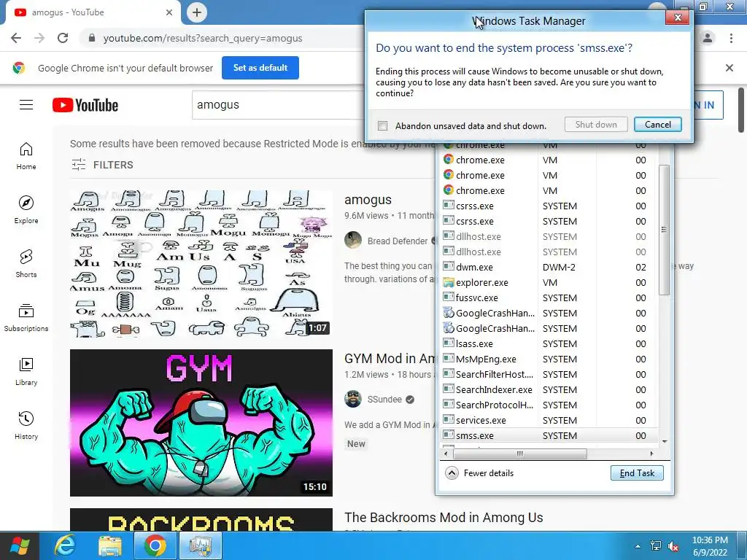This screenshot has height=560, width=747.
Task: Open the Chrome profile avatar
Action: coord(708,38)
